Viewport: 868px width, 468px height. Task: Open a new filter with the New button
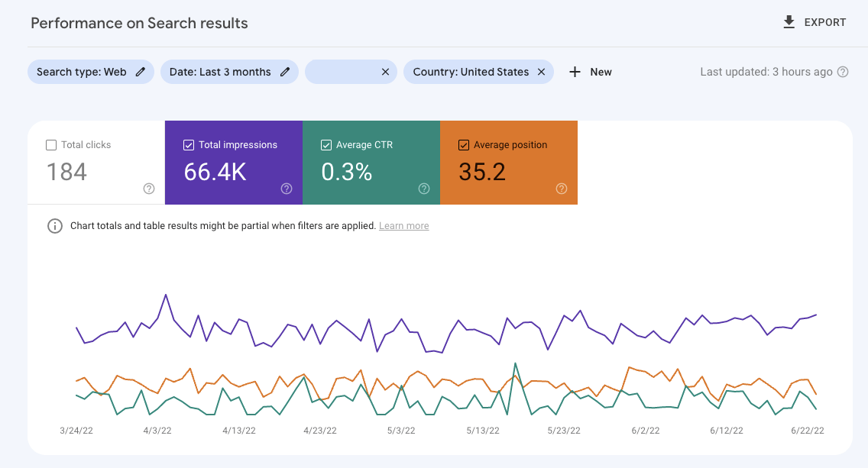(591, 71)
